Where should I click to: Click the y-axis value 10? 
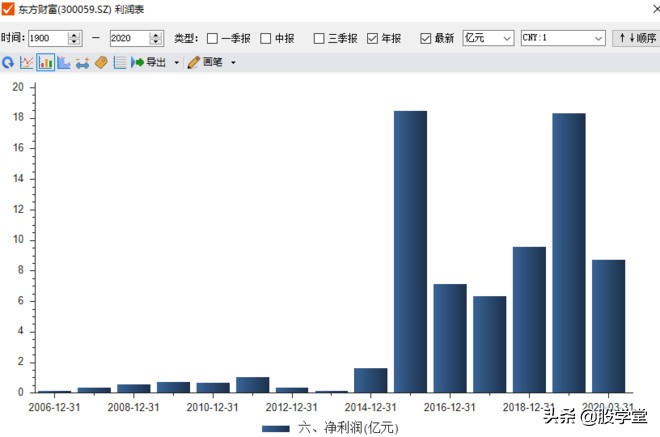(x=18, y=240)
